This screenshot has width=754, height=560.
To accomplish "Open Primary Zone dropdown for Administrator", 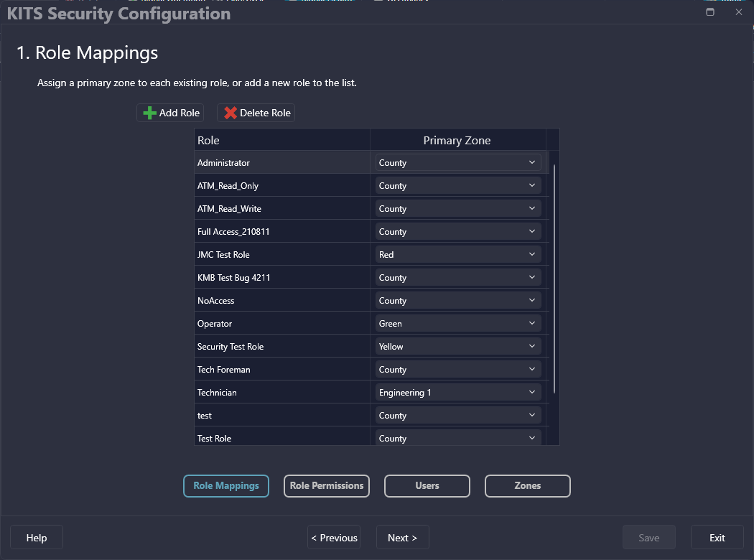I will point(457,163).
